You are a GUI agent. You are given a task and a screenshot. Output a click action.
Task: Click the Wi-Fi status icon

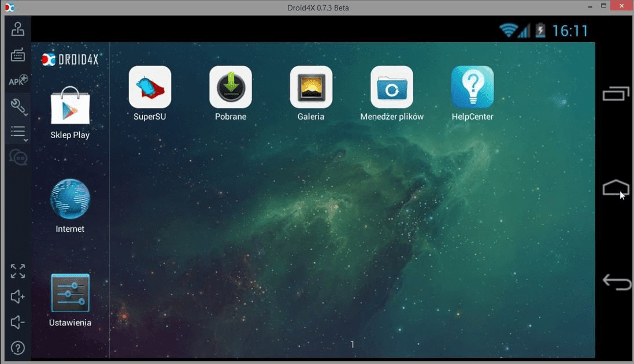click(508, 30)
